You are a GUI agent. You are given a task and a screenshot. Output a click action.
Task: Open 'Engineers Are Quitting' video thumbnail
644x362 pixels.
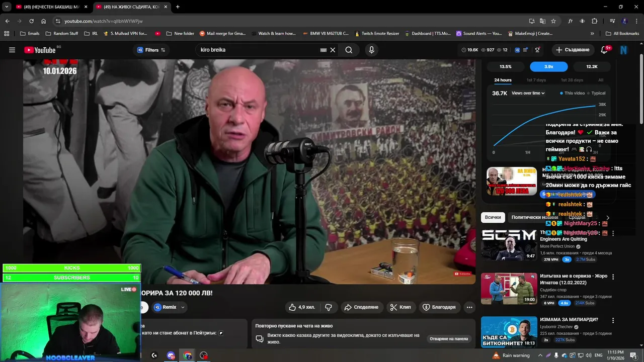[509, 244]
